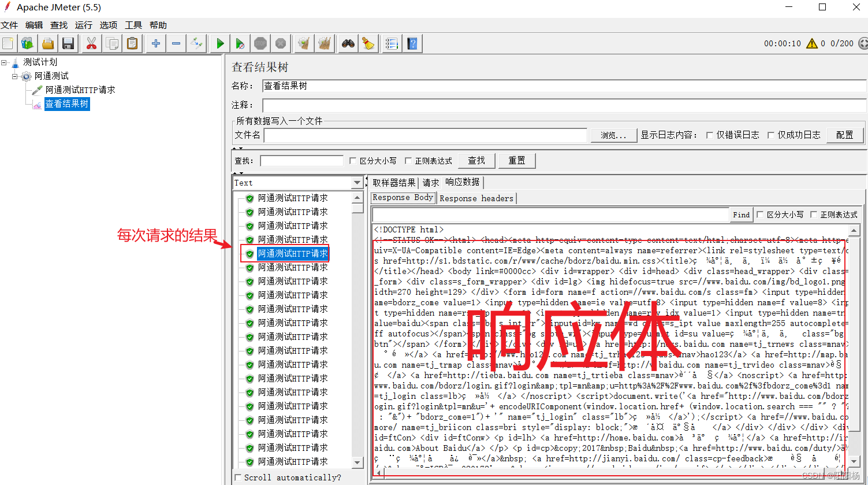Click the response body Find text field
The height and width of the screenshot is (485, 868).
[x=551, y=214]
